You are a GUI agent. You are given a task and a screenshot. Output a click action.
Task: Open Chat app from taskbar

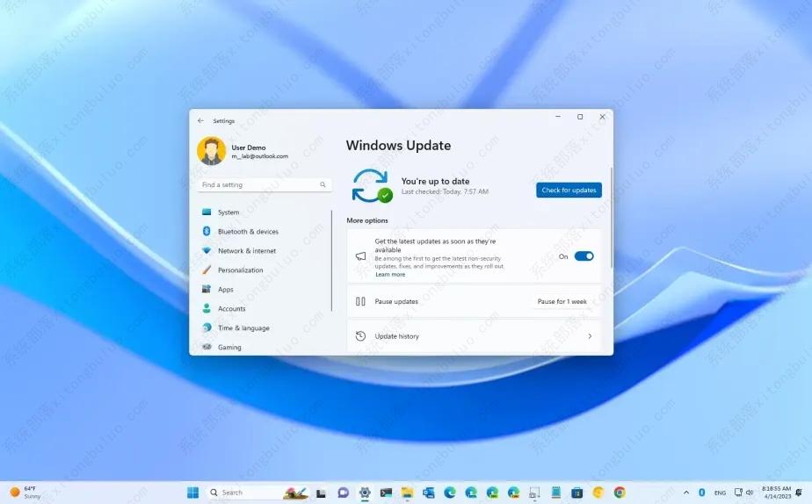(343, 493)
